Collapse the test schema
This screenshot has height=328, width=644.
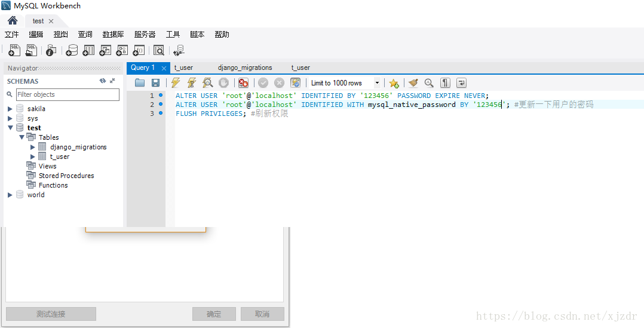10,128
